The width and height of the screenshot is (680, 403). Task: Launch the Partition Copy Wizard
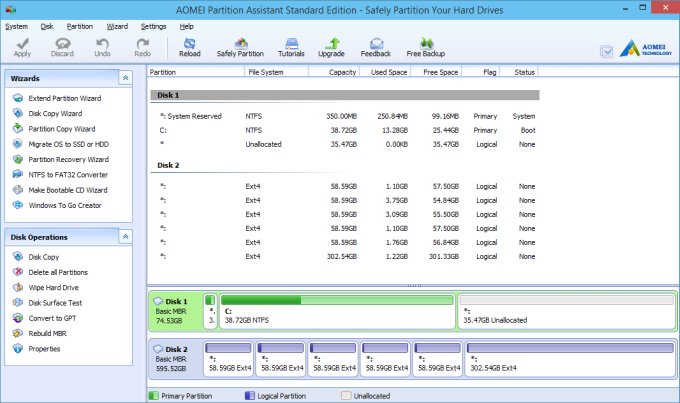62,129
